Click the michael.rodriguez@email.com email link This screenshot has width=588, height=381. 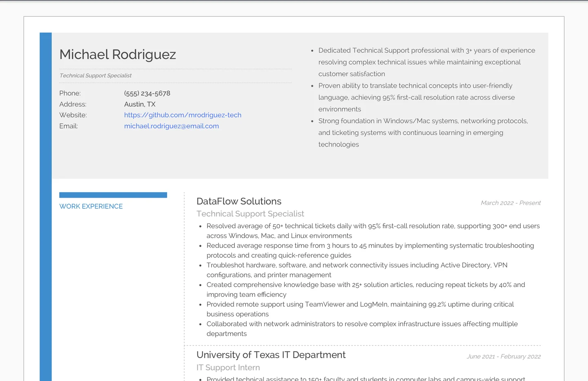(171, 126)
